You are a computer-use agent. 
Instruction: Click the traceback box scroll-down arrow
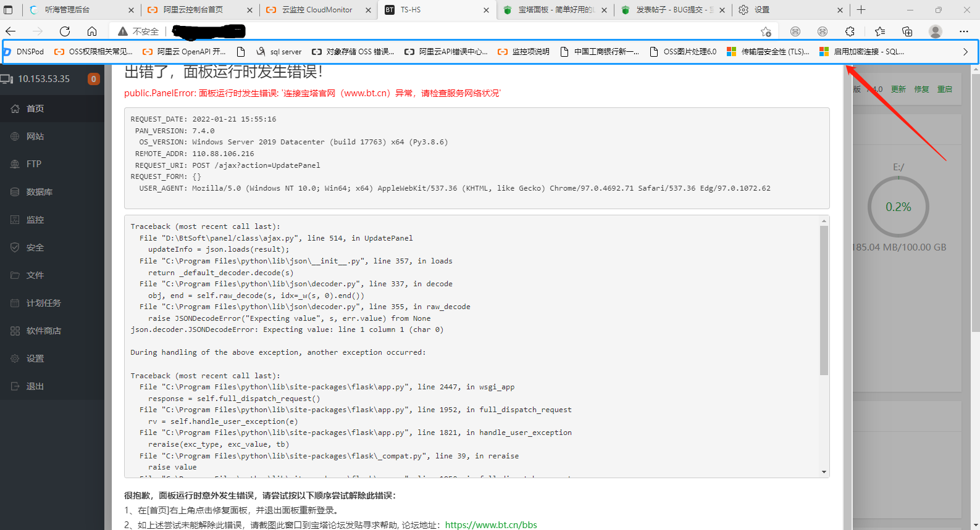pos(824,472)
